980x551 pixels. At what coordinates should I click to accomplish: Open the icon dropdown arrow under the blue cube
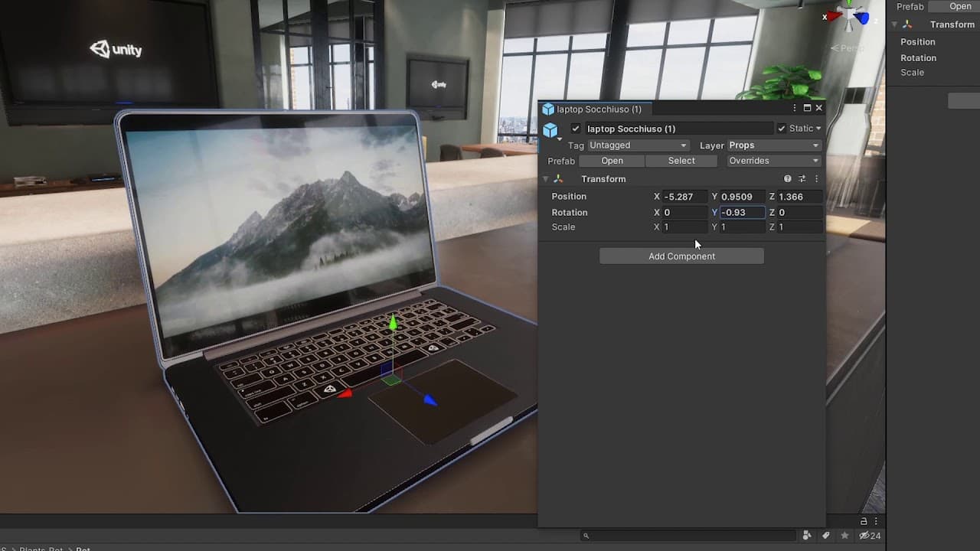click(x=560, y=139)
